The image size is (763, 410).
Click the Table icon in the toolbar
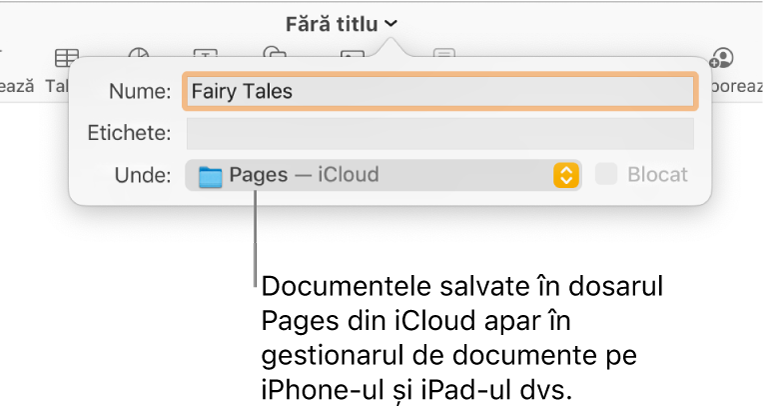pos(66,56)
